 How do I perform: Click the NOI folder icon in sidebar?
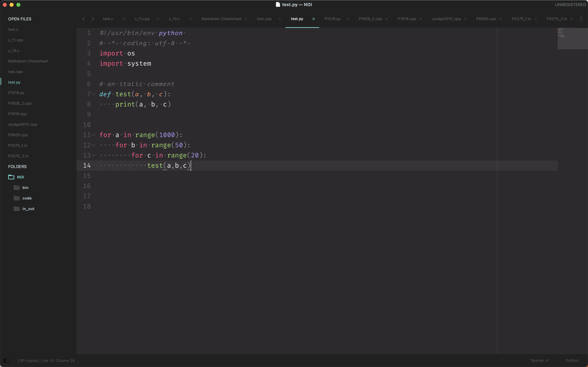coord(11,177)
